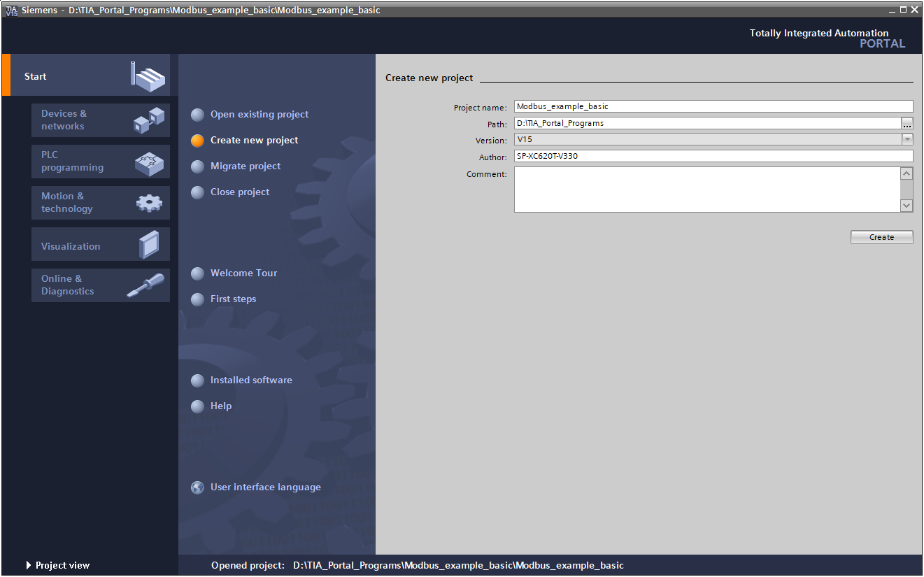Click the TIA application icon in title bar
Screen dimensions: 924x577
pyautogui.click(x=12, y=10)
